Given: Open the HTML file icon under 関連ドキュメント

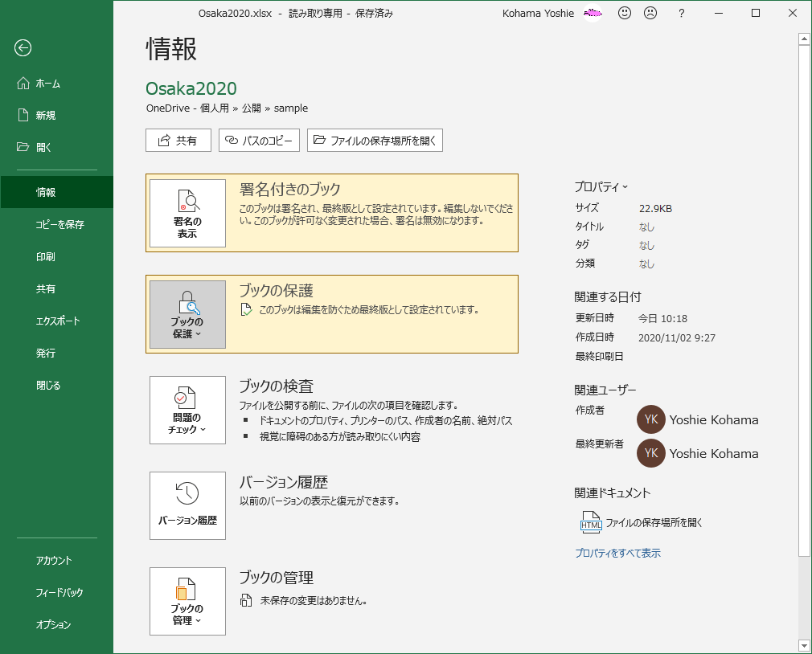Looking at the screenshot, I should (x=590, y=522).
